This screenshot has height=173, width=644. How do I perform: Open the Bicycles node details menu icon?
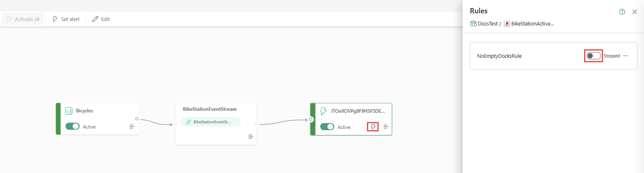pyautogui.click(x=132, y=127)
